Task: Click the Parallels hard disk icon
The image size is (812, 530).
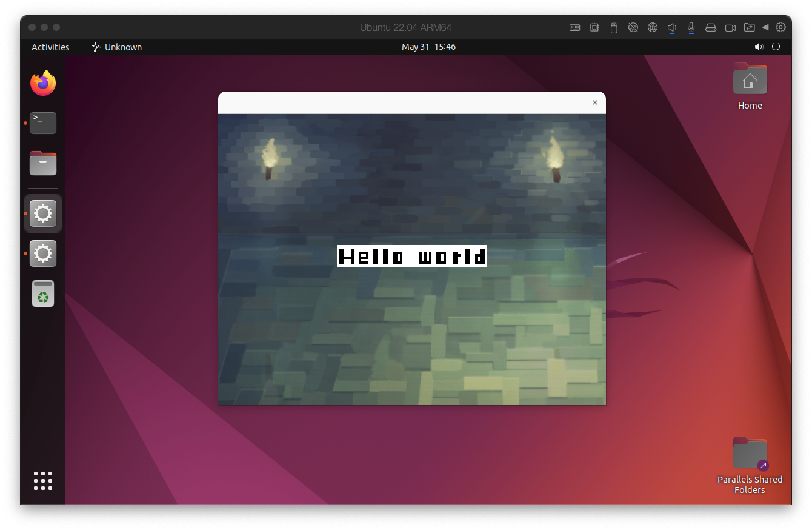Action: [x=711, y=27]
